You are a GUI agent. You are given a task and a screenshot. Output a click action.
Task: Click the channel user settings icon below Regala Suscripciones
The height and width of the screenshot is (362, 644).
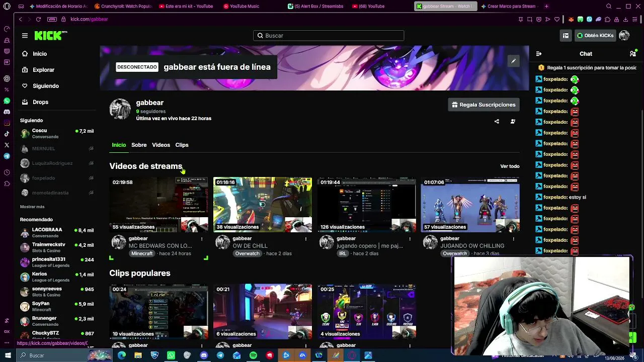click(513, 121)
